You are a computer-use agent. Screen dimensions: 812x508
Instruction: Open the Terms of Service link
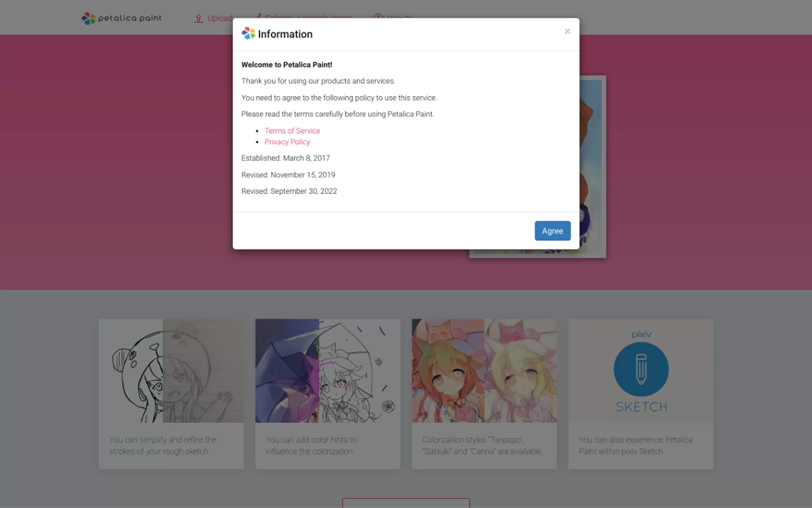pos(292,131)
